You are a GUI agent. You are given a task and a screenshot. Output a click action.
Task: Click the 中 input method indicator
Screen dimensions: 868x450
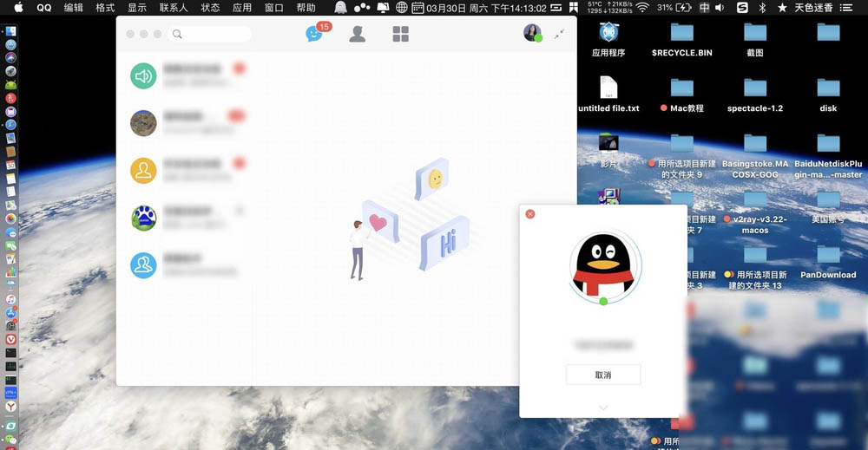(704, 8)
